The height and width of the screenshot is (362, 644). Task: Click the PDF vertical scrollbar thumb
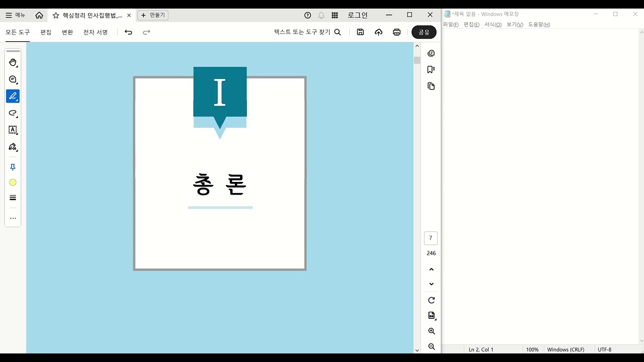click(417, 60)
